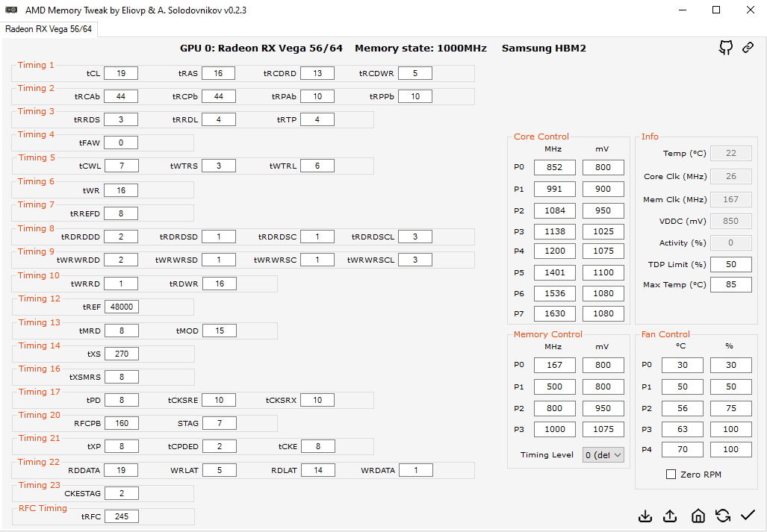
Task: Edit Core Control P0 MHz field 852
Action: tap(555, 167)
